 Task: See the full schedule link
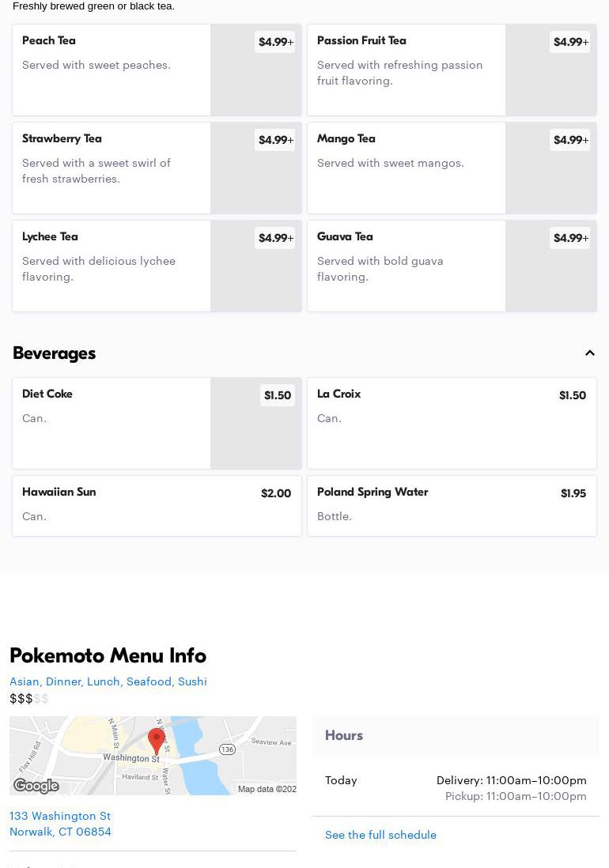(380, 835)
